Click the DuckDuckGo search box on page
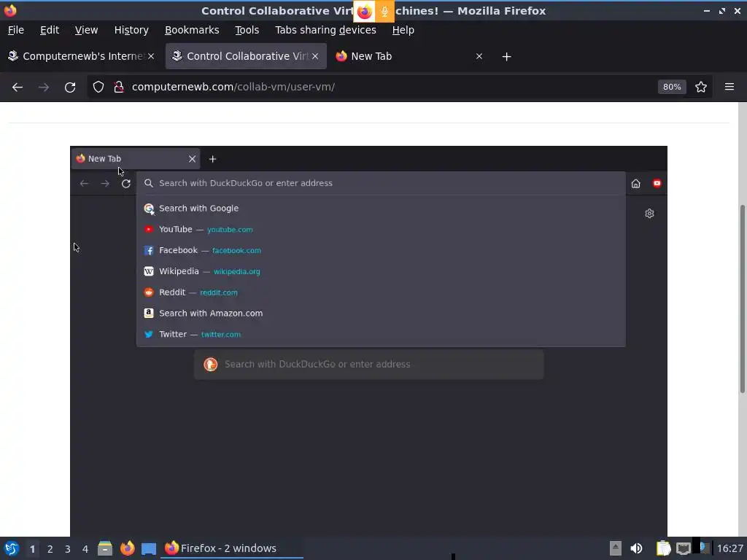Screen dimensions: 747x560 click(368, 365)
